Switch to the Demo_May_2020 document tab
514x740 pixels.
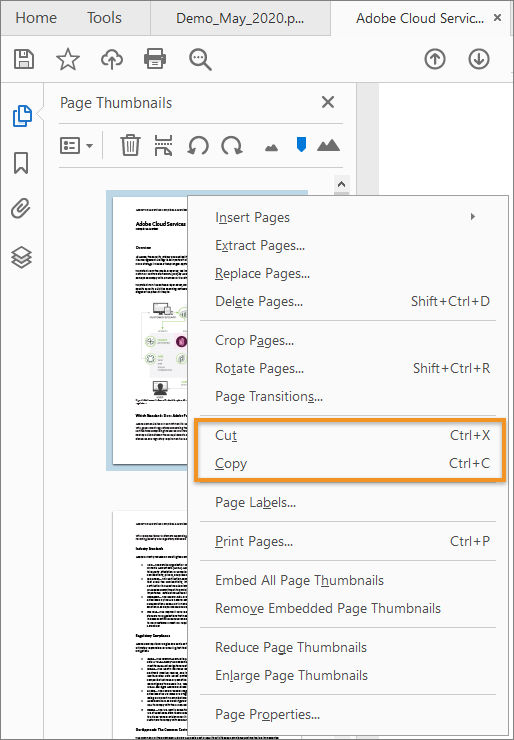pos(240,18)
